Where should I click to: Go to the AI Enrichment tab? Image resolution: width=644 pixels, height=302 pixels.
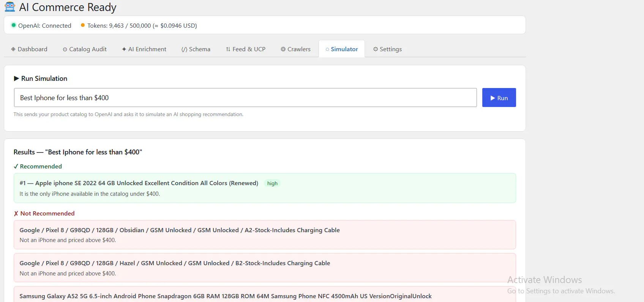pos(144,49)
